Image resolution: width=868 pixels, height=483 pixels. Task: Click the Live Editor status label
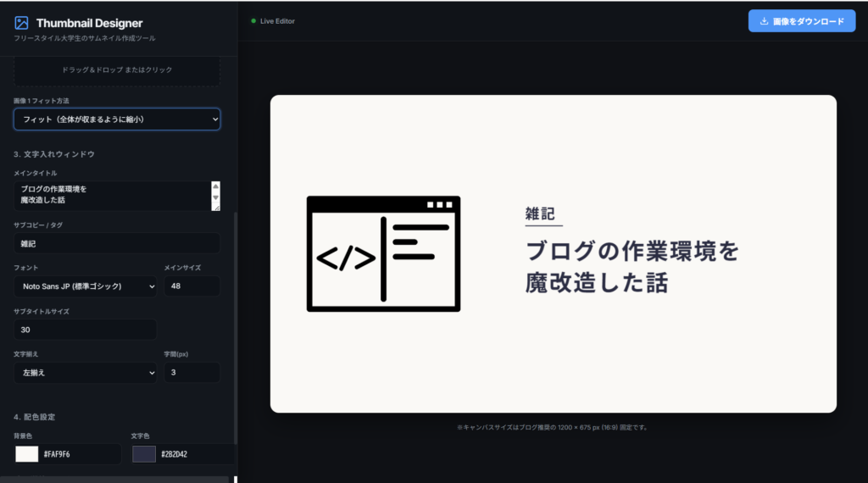[x=277, y=21]
